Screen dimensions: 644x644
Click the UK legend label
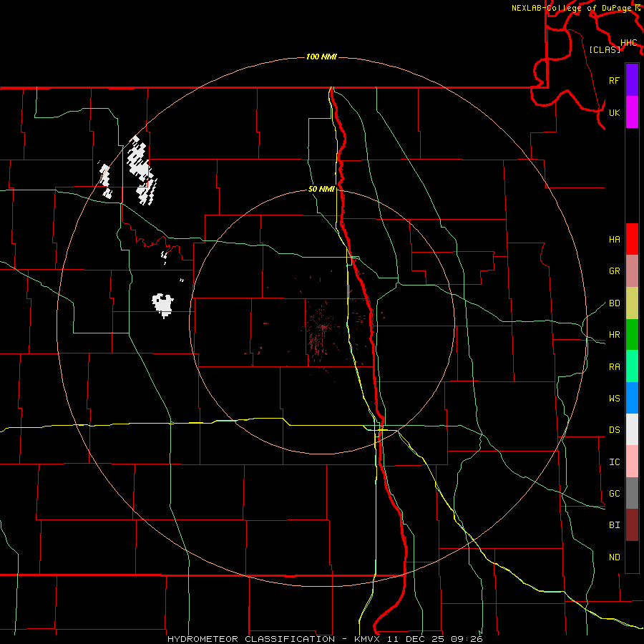tap(614, 112)
